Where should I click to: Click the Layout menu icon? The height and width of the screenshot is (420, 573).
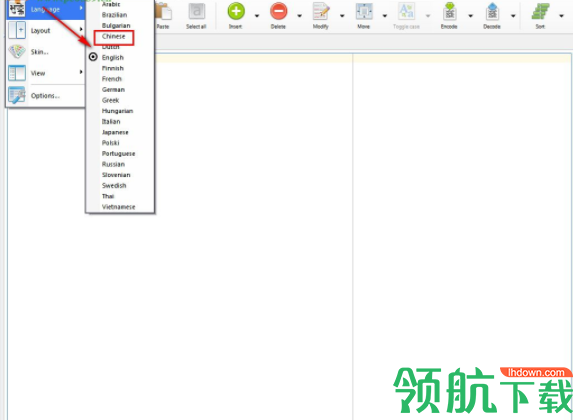(x=17, y=30)
